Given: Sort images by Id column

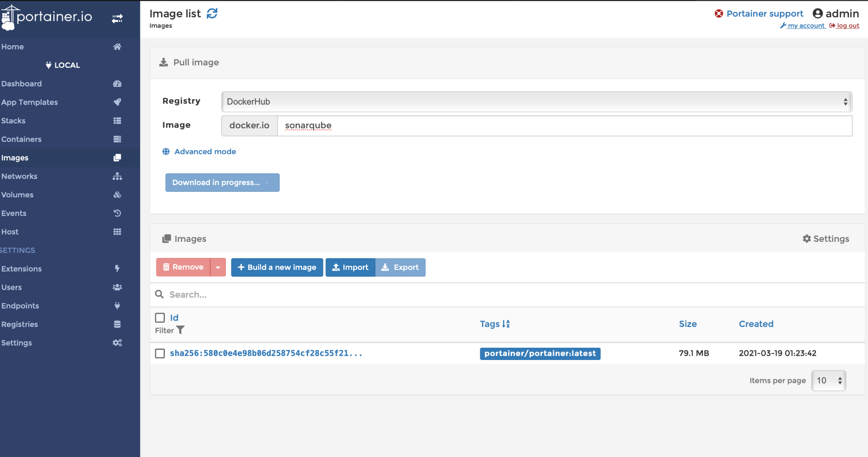Looking at the screenshot, I should [x=174, y=318].
